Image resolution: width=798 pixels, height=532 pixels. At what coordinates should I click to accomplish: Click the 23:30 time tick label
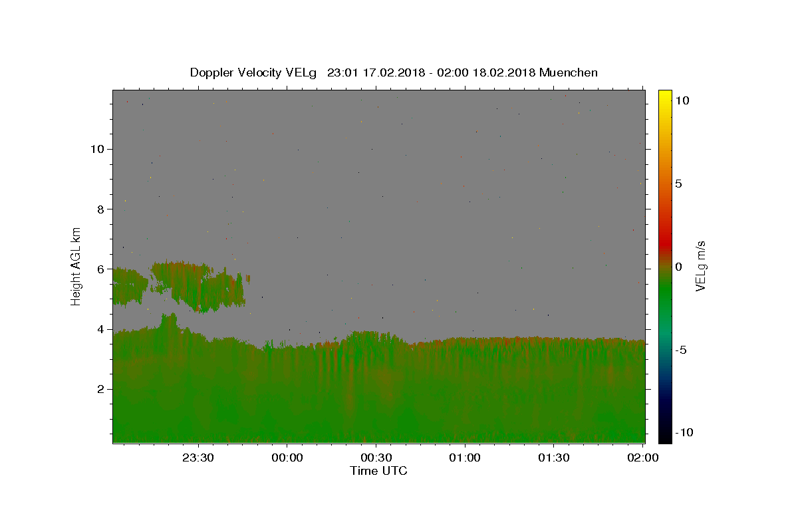(199, 458)
